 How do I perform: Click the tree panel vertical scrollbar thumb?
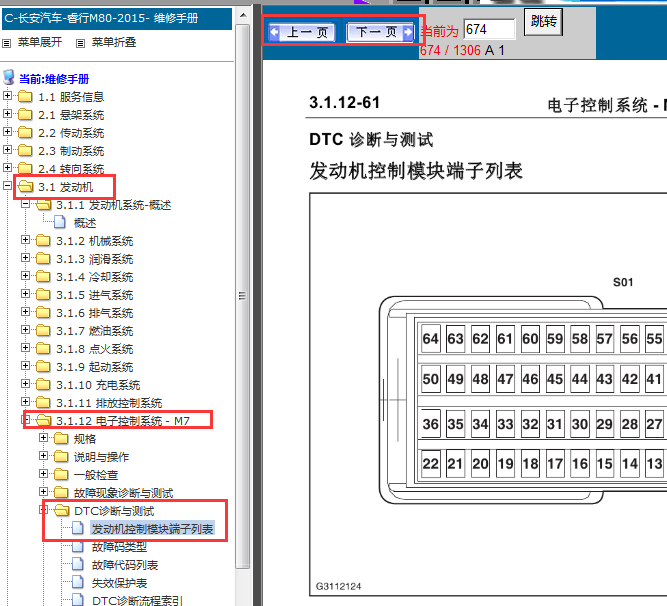pos(242,296)
